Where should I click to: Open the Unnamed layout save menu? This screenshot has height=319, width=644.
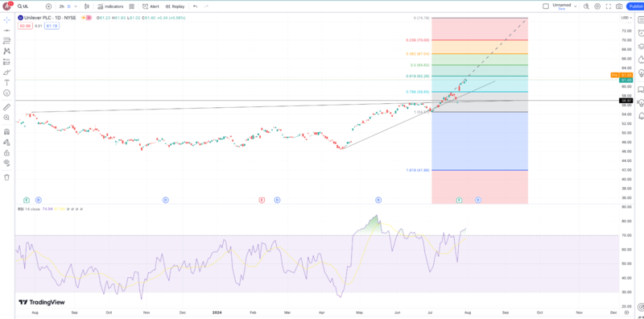[565, 6]
